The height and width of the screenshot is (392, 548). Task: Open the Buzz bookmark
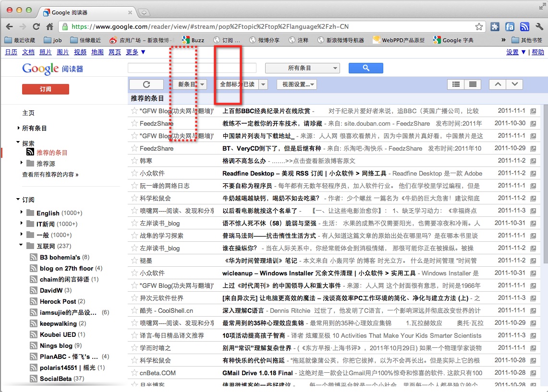193,40
